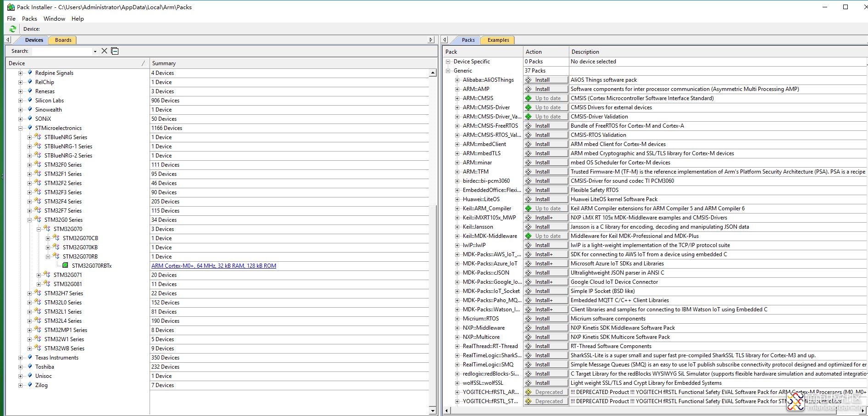The image size is (868, 416).
Task: Switch to the Boards tab
Action: point(63,40)
